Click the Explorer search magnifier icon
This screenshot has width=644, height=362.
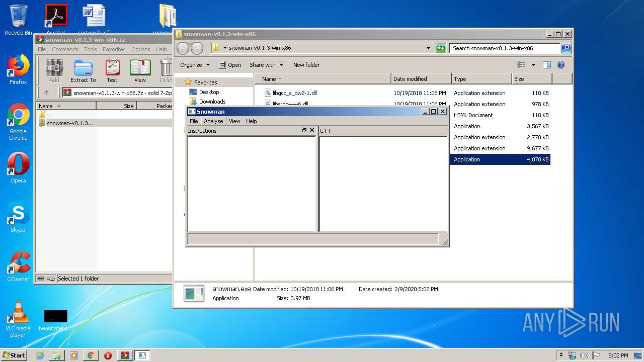[566, 48]
